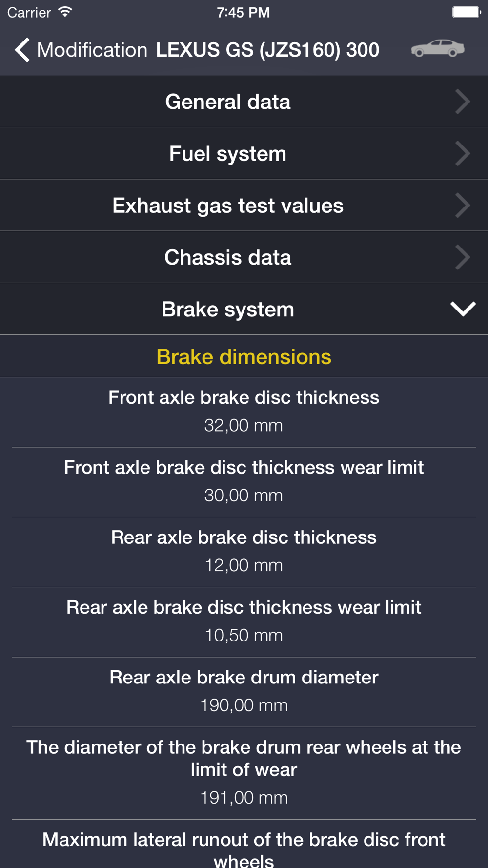Select the Chassis data row

pyautogui.click(x=227, y=257)
